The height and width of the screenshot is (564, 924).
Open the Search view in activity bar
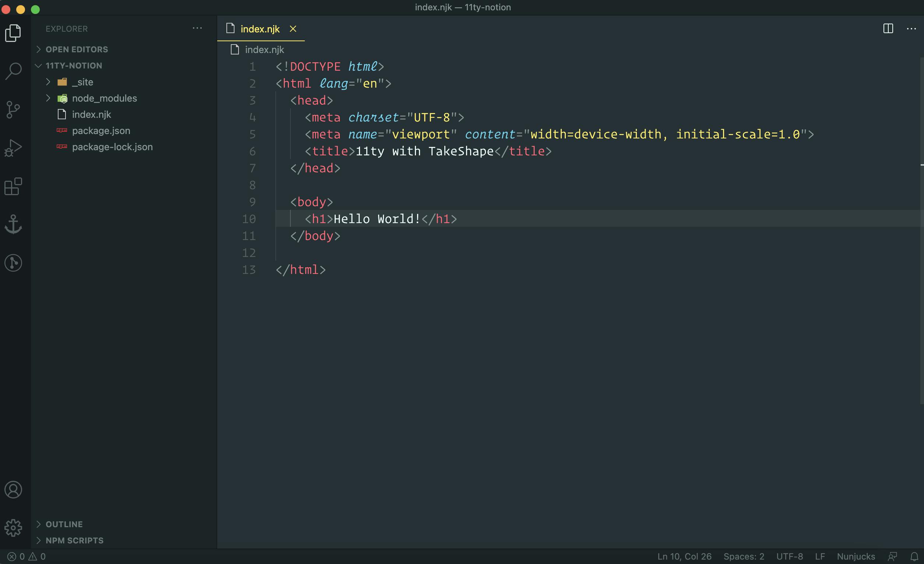pos(14,71)
